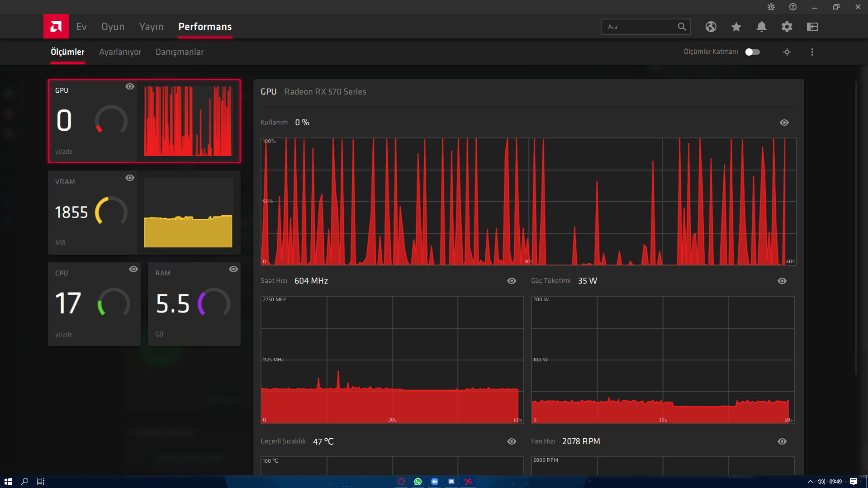Toggle the sidebar panel icon
Image resolution: width=868 pixels, height=488 pixels.
coord(812,27)
